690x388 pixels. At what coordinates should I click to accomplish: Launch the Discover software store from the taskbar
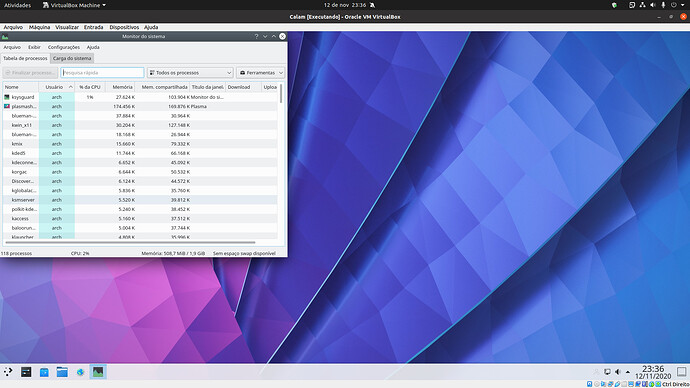click(x=44, y=372)
